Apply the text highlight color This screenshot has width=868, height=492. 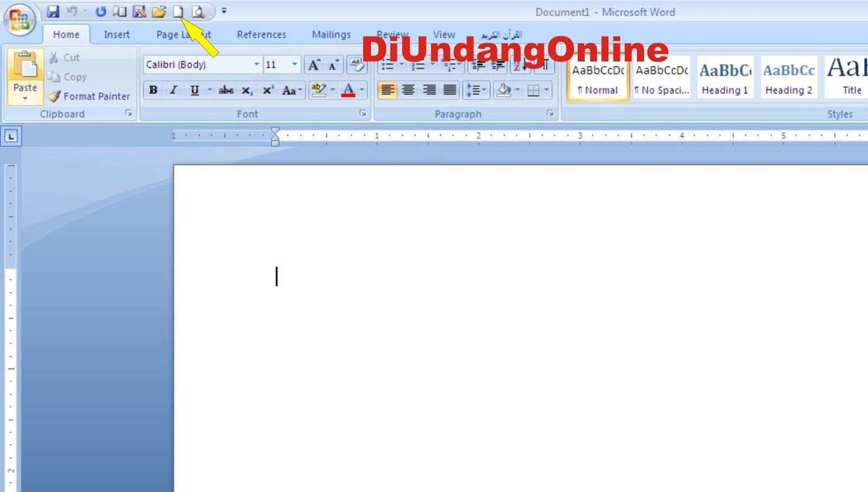tap(319, 90)
